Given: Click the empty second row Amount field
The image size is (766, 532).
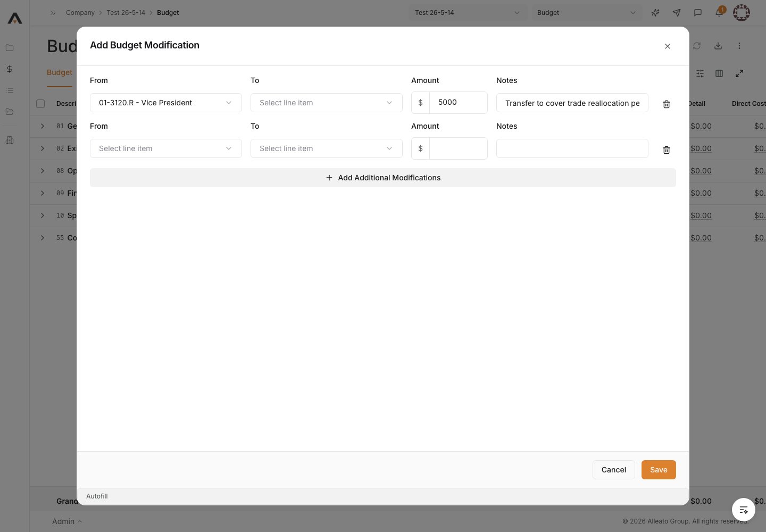Looking at the screenshot, I should (458, 148).
